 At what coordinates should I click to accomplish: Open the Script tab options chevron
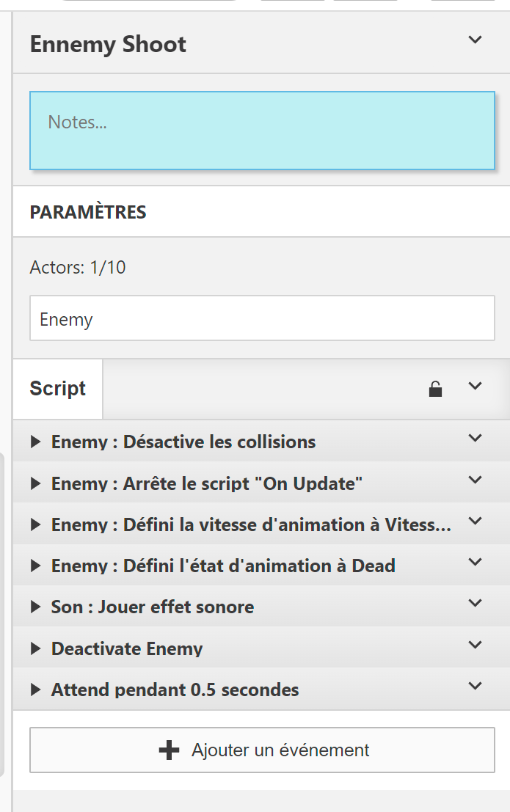(476, 386)
